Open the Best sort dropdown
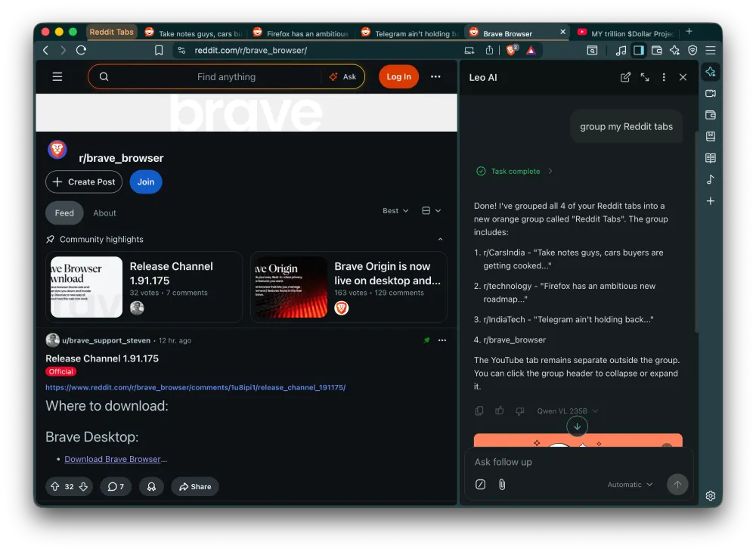756x552 pixels. pos(395,211)
